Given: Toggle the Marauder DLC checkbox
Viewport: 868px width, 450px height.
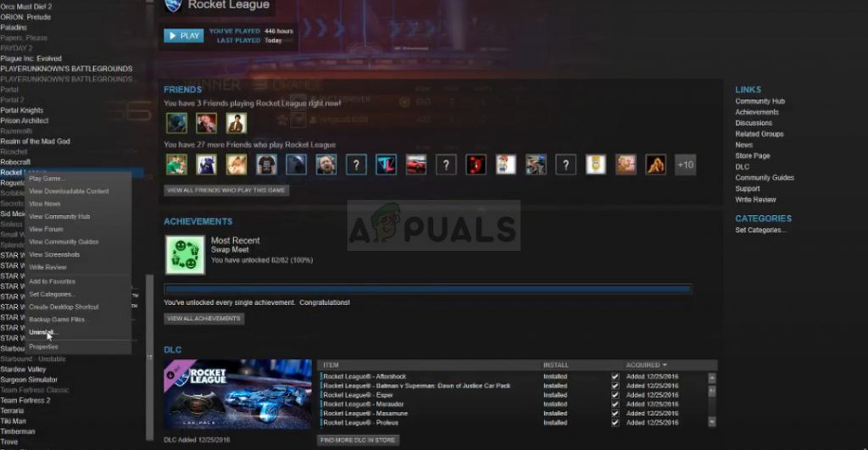Looking at the screenshot, I should 615,404.
